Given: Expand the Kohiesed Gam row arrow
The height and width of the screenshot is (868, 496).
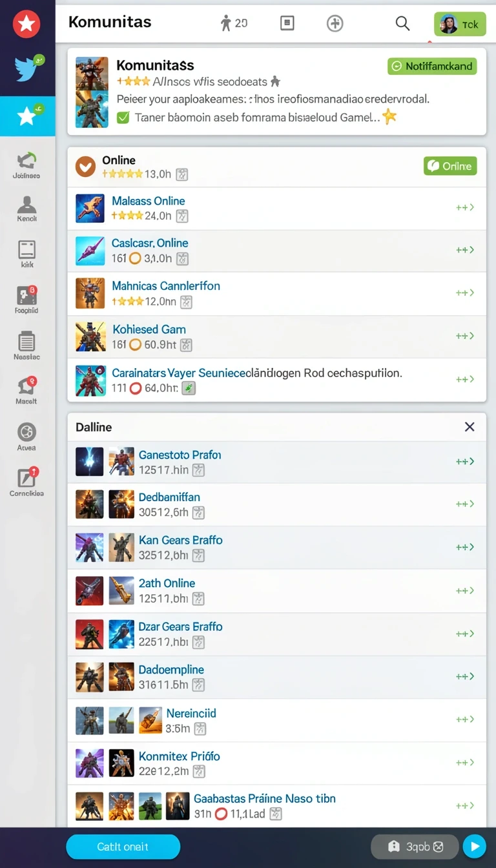Looking at the screenshot, I should (465, 336).
